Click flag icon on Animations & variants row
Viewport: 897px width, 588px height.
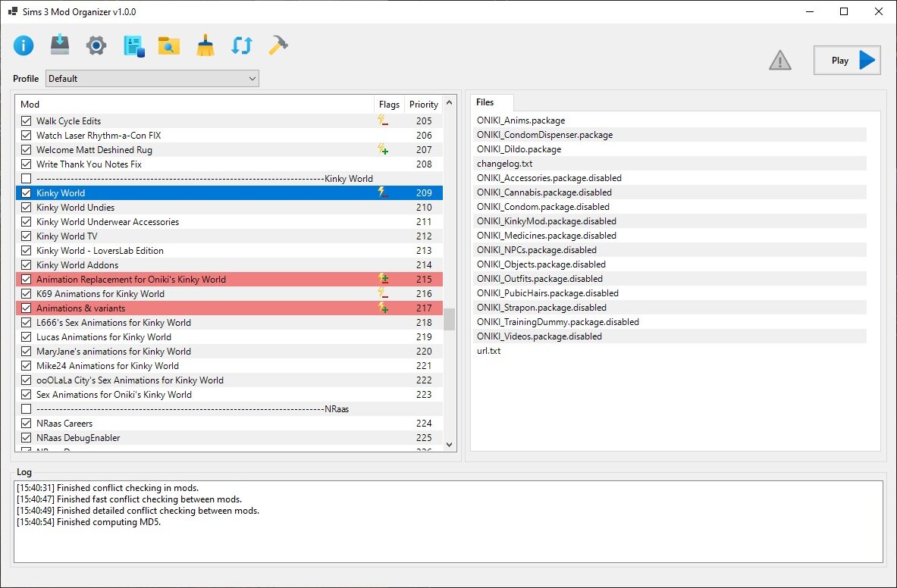point(383,308)
